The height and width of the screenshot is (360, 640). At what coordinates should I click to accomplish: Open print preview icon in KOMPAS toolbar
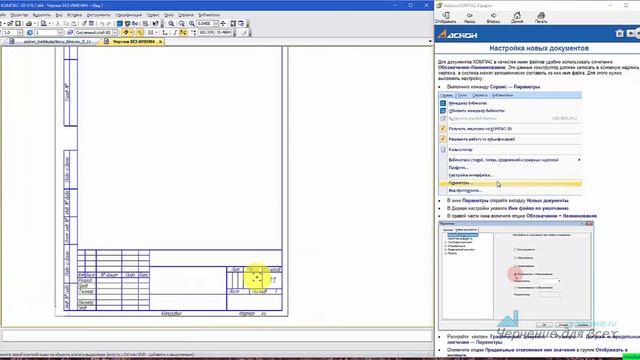pyautogui.click(x=43, y=24)
